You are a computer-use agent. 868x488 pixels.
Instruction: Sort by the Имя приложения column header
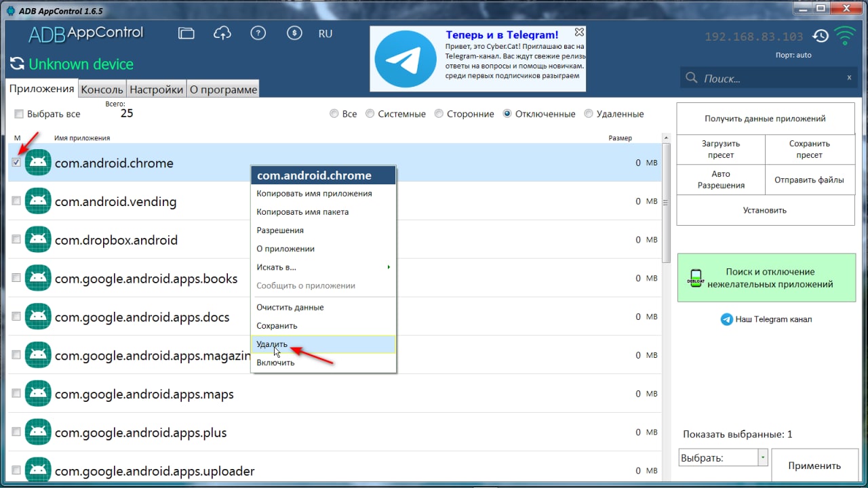tap(82, 138)
